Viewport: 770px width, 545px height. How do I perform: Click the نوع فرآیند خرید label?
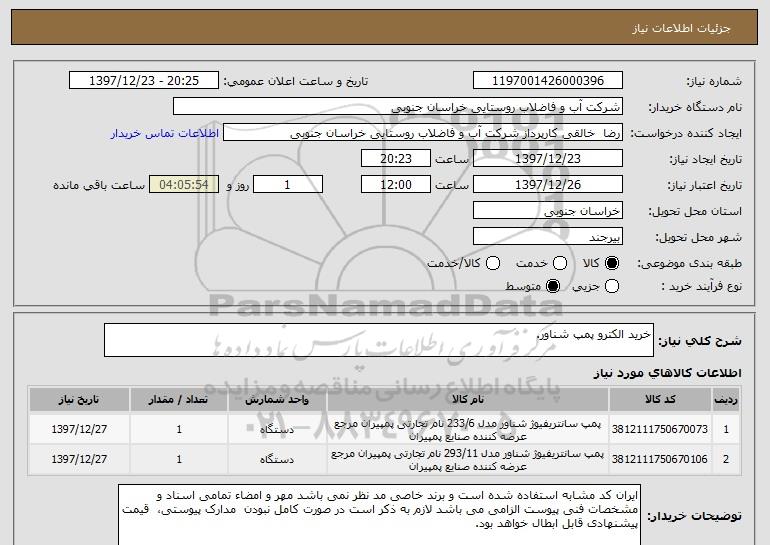point(702,286)
